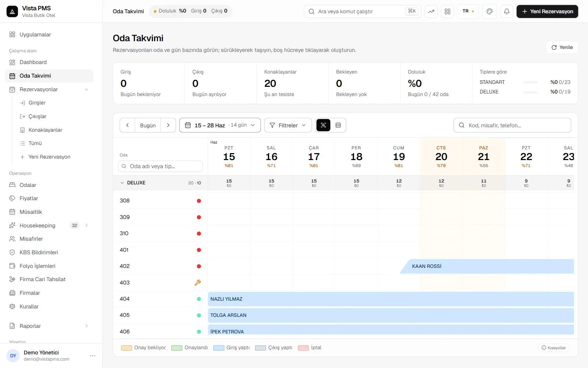Click the Onay bekliyor legend swatch
The width and height of the screenshot is (588, 368).
[126, 348]
